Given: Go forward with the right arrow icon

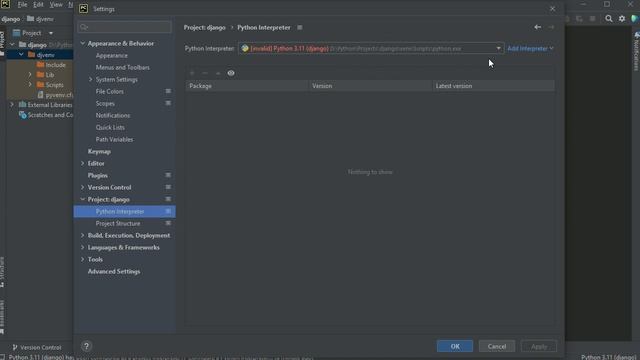Looking at the screenshot, I should [551, 27].
